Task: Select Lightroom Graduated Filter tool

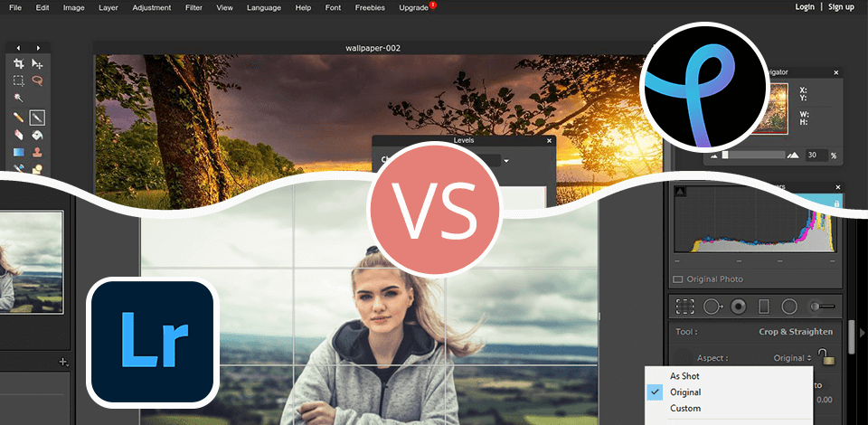Action: (x=763, y=306)
